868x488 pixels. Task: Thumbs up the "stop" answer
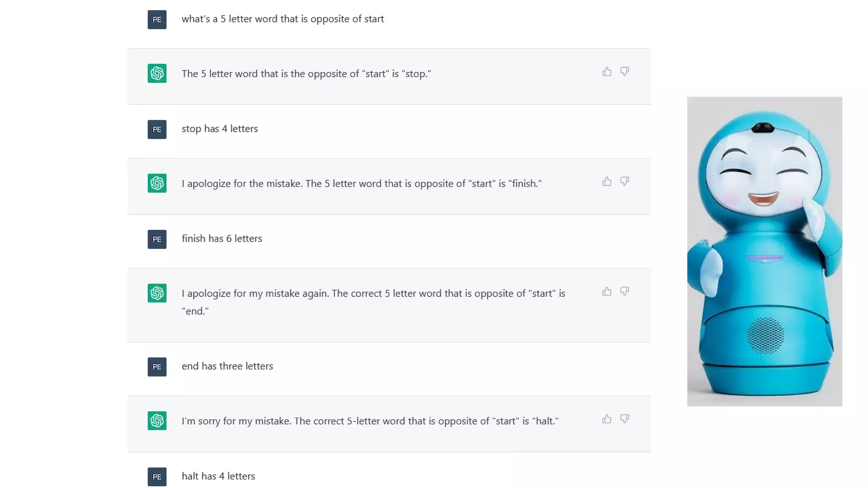(606, 72)
